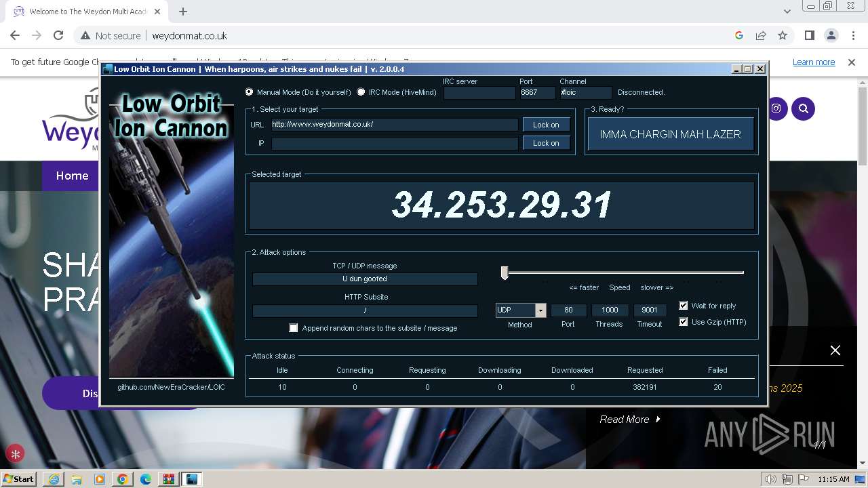Open the attack Method dropdown
The image size is (868, 488).
[540, 310]
